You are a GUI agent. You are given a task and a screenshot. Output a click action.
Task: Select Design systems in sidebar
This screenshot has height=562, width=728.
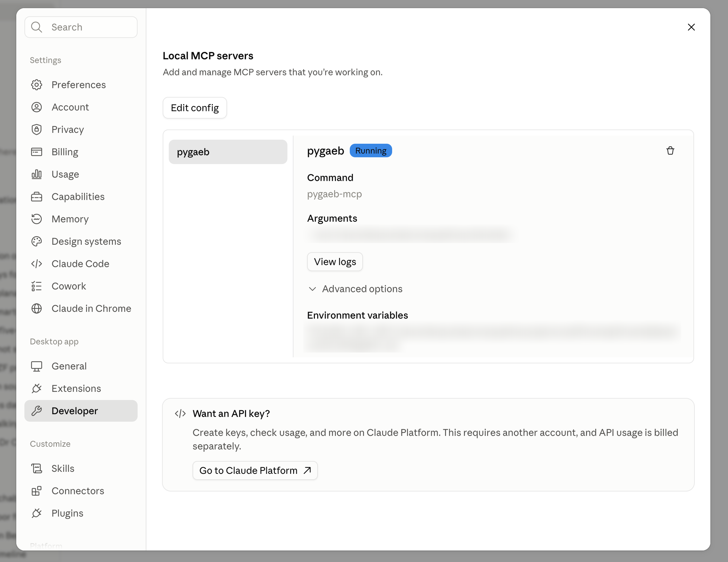pyautogui.click(x=81, y=241)
